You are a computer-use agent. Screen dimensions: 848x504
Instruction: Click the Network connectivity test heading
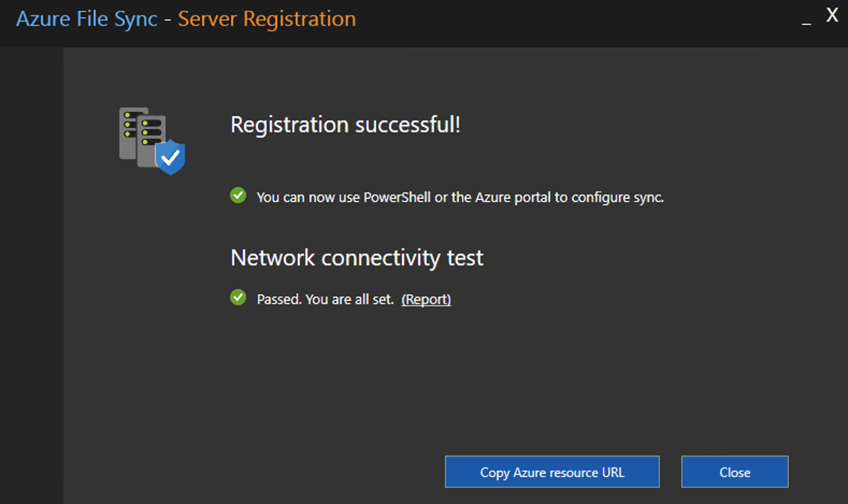(x=356, y=258)
